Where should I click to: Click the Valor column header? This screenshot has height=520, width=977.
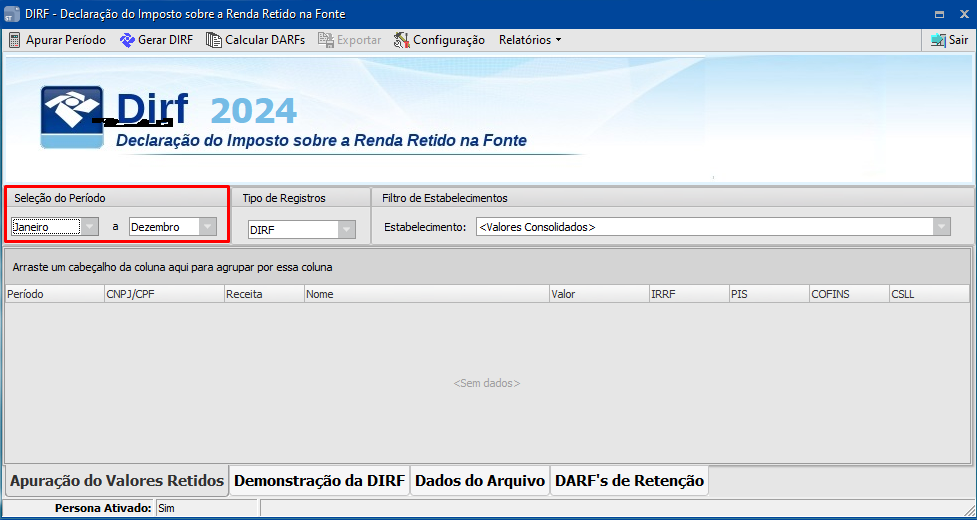tap(597, 295)
